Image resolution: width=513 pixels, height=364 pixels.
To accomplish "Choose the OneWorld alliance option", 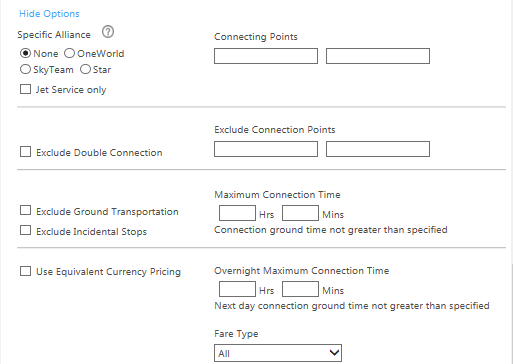I will [x=69, y=53].
